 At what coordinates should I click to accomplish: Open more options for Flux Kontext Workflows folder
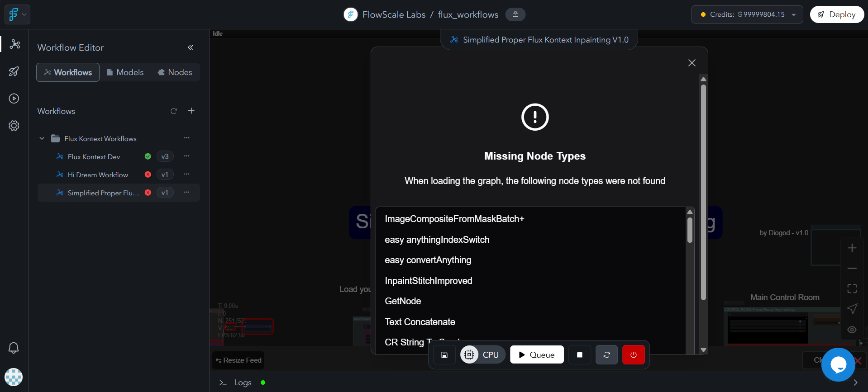pos(186,138)
